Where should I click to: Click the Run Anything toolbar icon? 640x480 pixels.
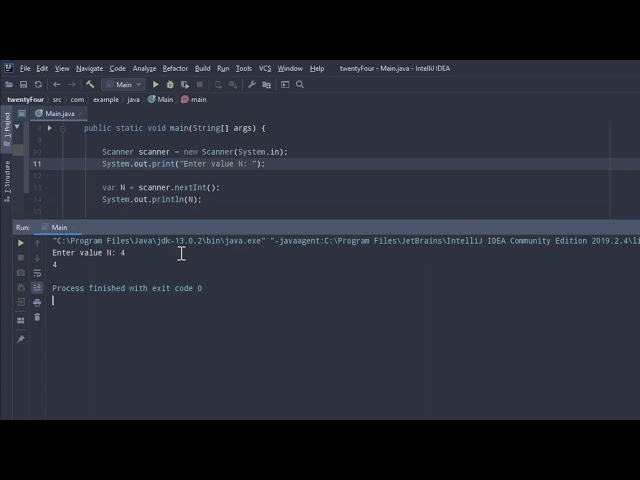[285, 84]
